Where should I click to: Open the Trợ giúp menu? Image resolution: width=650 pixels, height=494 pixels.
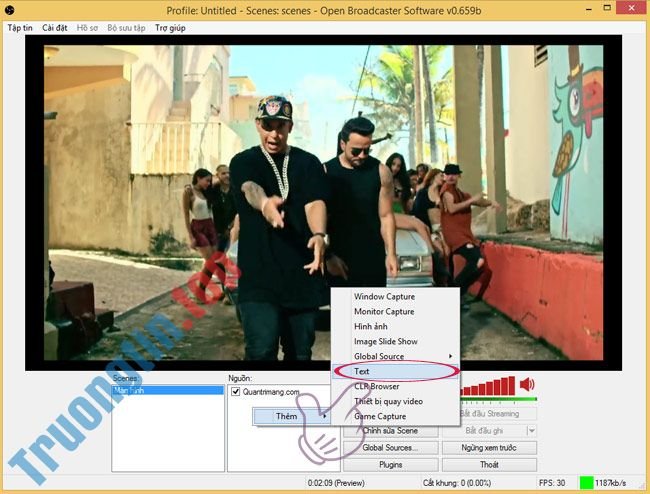(x=170, y=28)
